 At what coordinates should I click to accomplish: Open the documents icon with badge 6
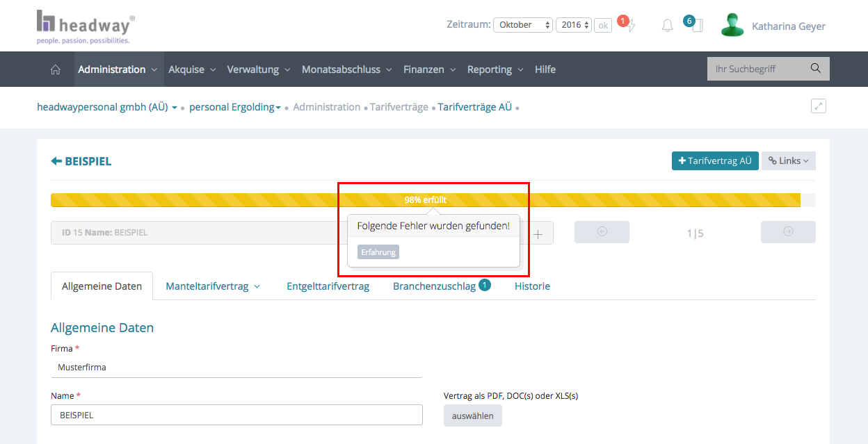696,26
